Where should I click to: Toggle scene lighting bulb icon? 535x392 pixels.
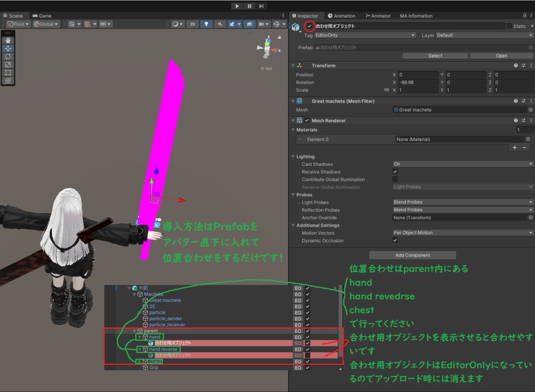(x=206, y=24)
